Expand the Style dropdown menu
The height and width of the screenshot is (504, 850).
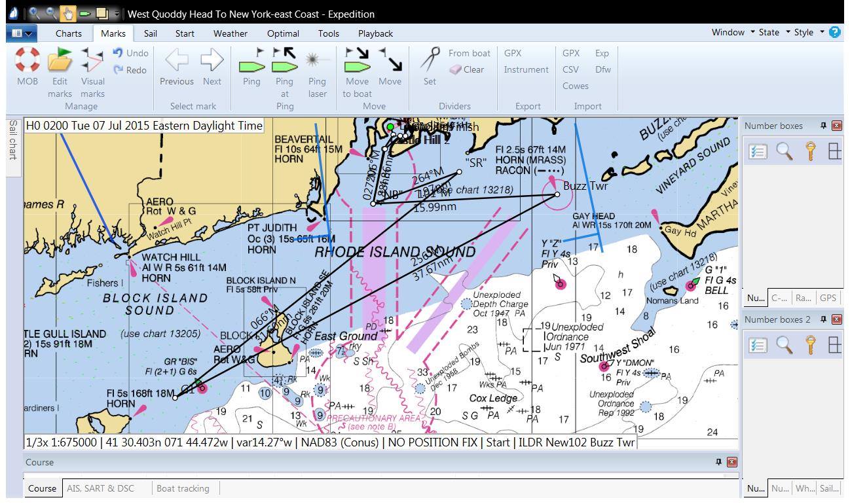click(809, 32)
